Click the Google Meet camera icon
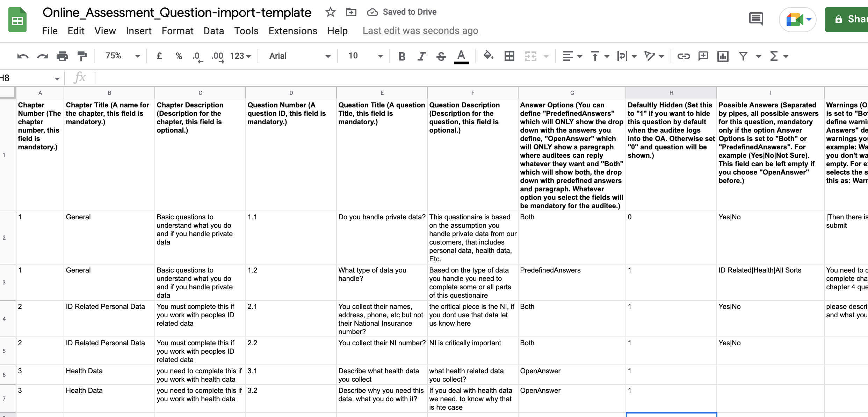 click(795, 20)
